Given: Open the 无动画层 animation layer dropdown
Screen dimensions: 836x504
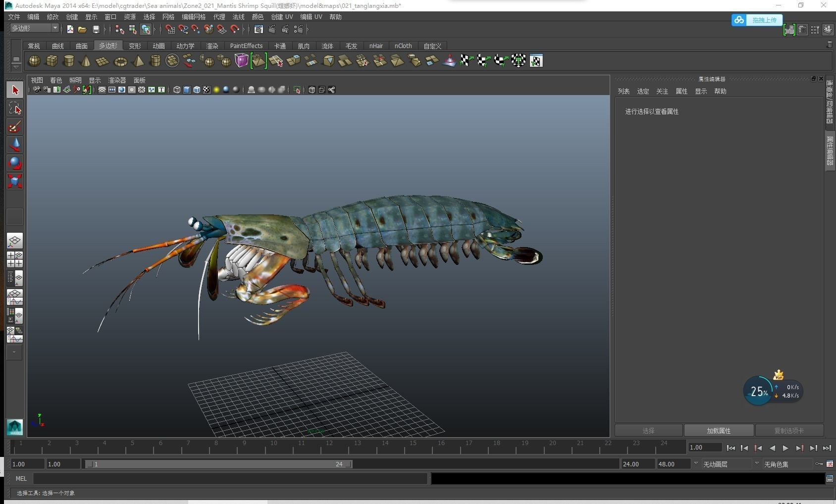Looking at the screenshot, I should (x=696, y=464).
